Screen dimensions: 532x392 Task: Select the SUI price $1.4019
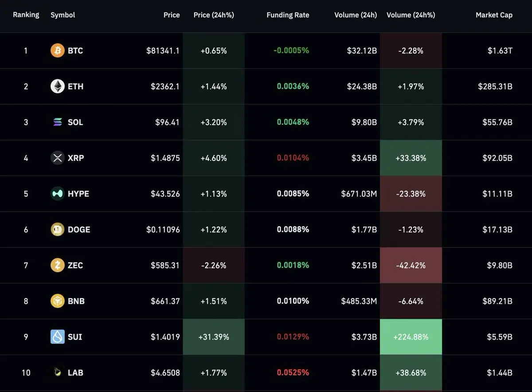[x=165, y=337]
